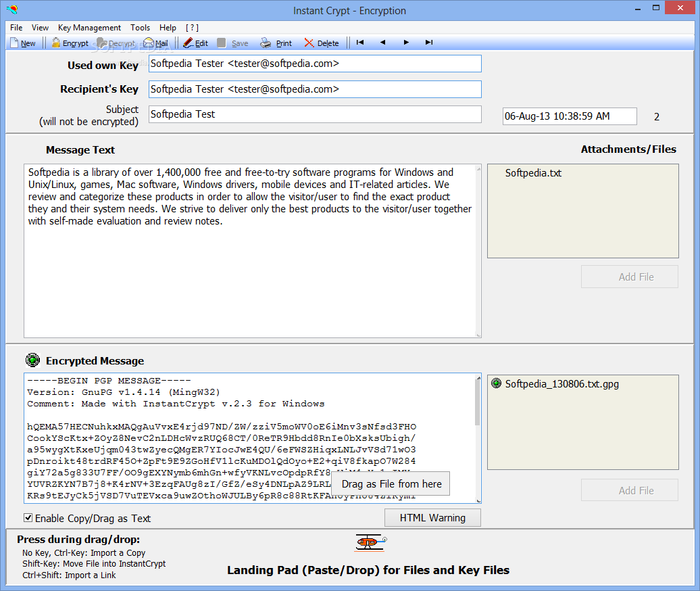Screen dimensions: 700x591
Task: Click the Recipient's Key field
Action: coord(315,89)
